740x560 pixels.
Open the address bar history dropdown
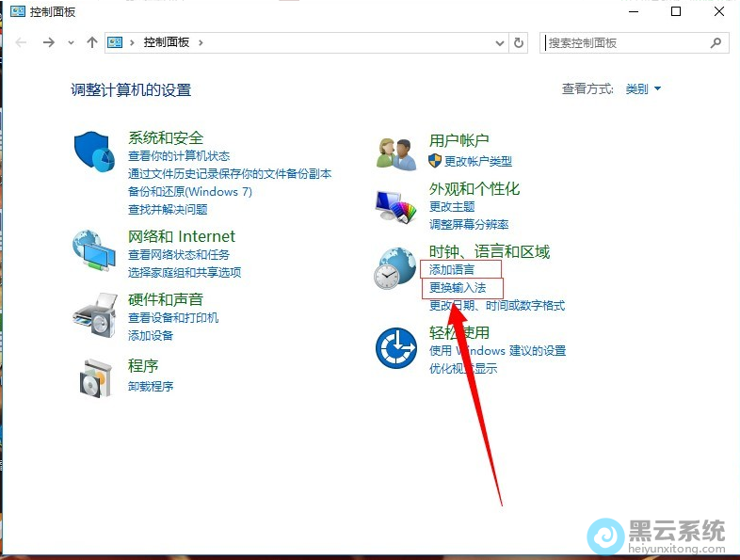(500, 42)
